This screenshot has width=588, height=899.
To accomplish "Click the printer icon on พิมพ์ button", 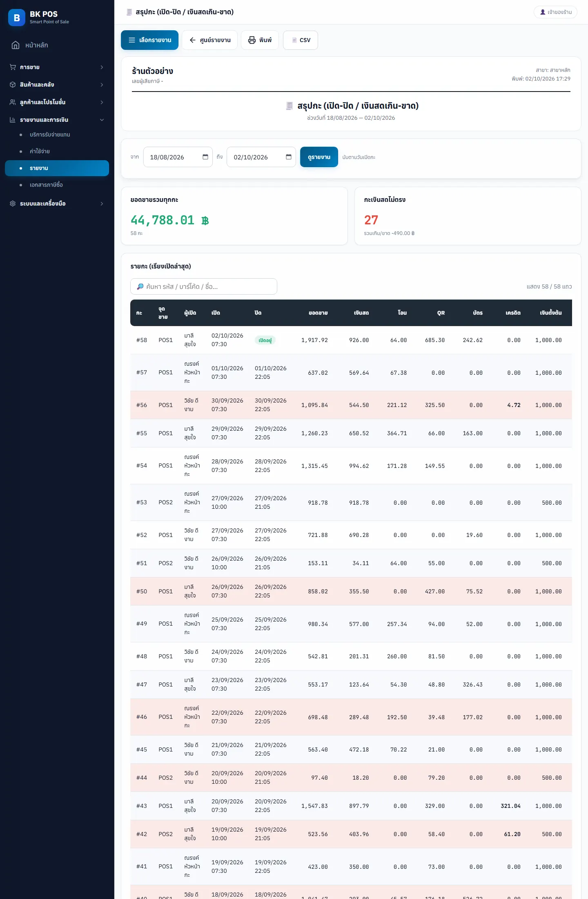I will (x=252, y=40).
